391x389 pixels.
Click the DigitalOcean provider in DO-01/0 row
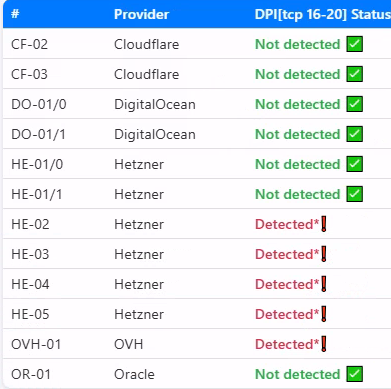click(155, 104)
